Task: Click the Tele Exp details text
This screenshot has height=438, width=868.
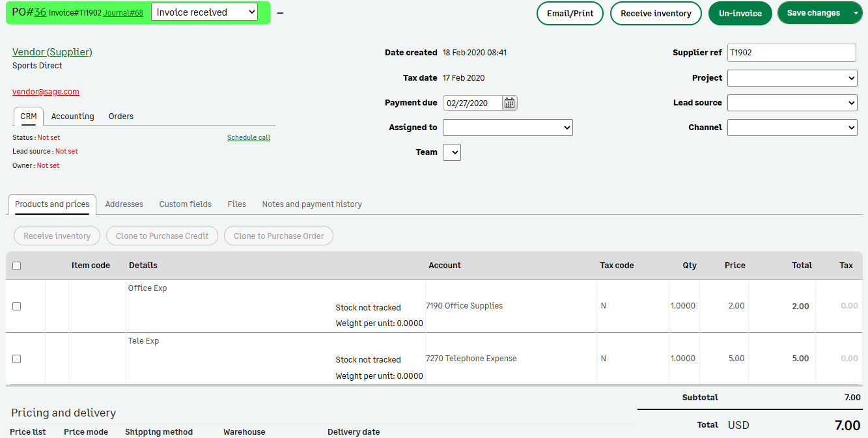Action: point(143,341)
